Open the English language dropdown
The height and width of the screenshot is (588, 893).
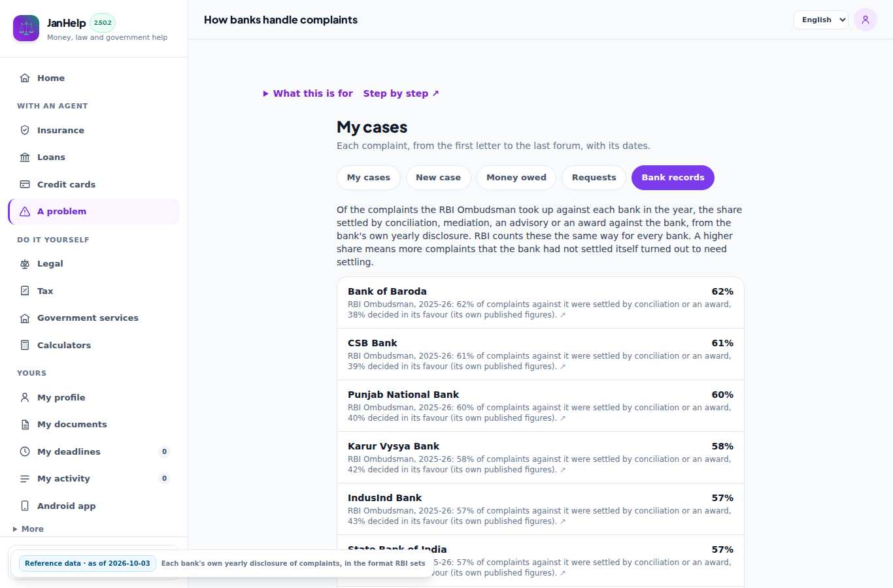point(821,20)
